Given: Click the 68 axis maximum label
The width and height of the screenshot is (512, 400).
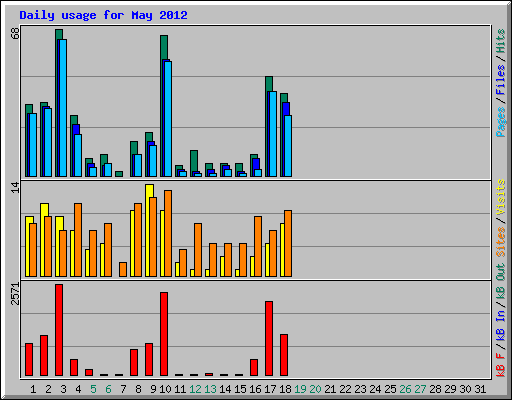Looking at the screenshot, I should pyautogui.click(x=15, y=33).
